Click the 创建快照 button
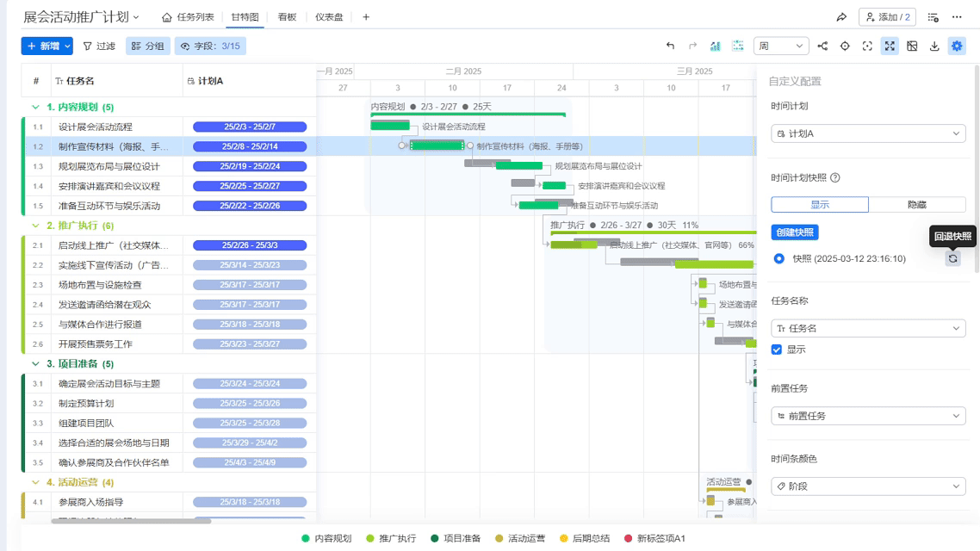 (x=794, y=232)
